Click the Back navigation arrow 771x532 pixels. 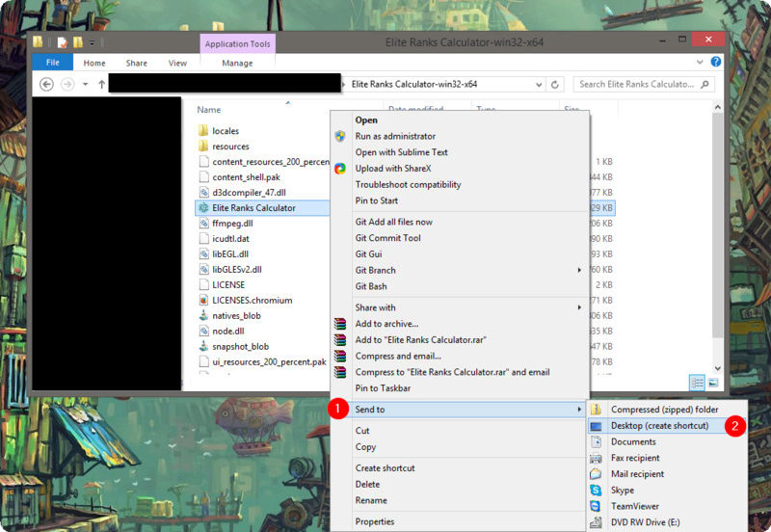point(46,85)
